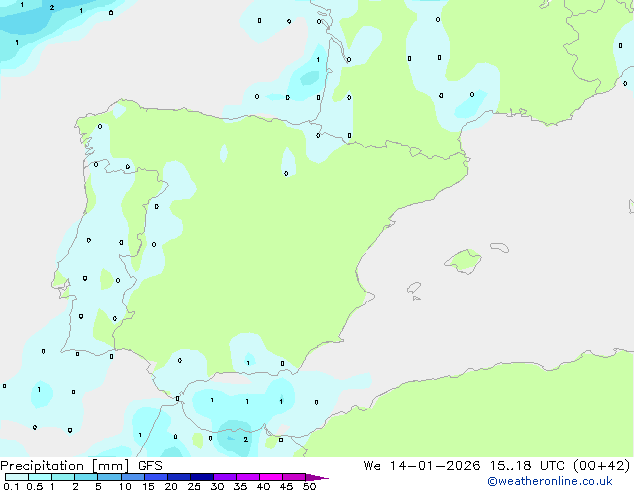Pick the 2–5 mm legend swatch
Viewport: 634px width, 490px height.
point(86,477)
